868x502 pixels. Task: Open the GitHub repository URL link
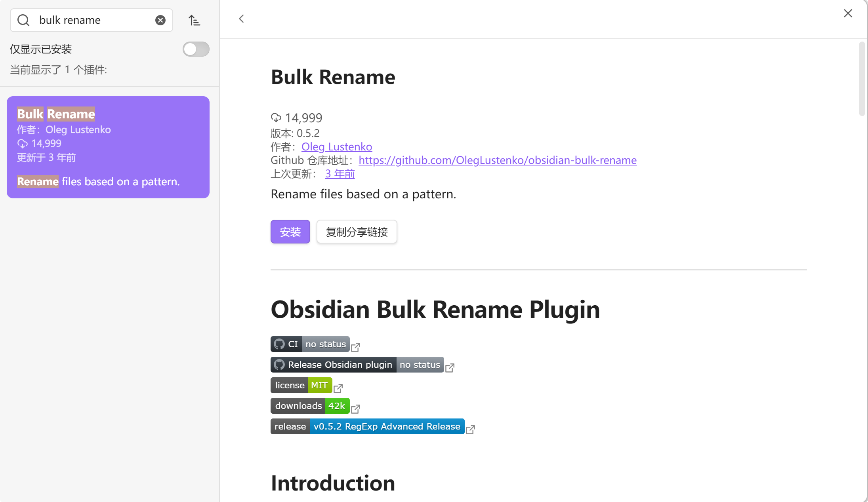point(497,160)
